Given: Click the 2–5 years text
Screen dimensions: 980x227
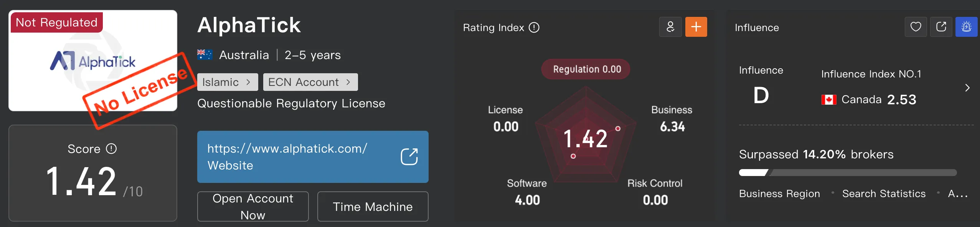Looking at the screenshot, I should pyautogui.click(x=313, y=55).
